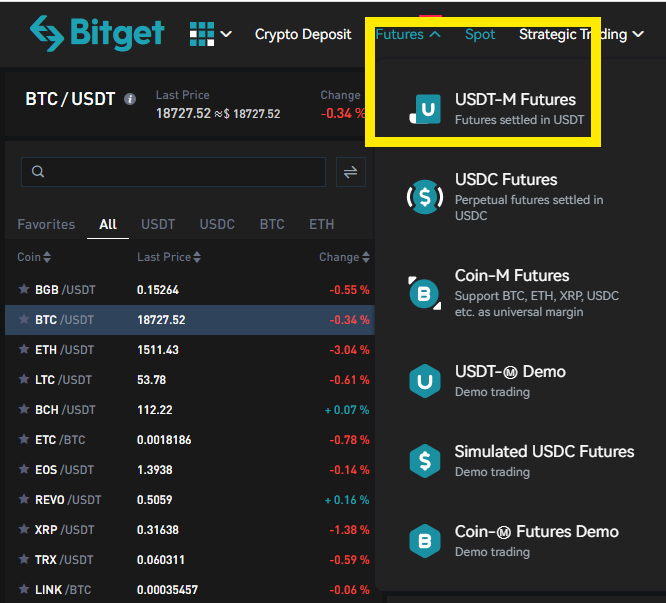
Task: Select BCH /USDT pair name
Action: [x=65, y=410]
